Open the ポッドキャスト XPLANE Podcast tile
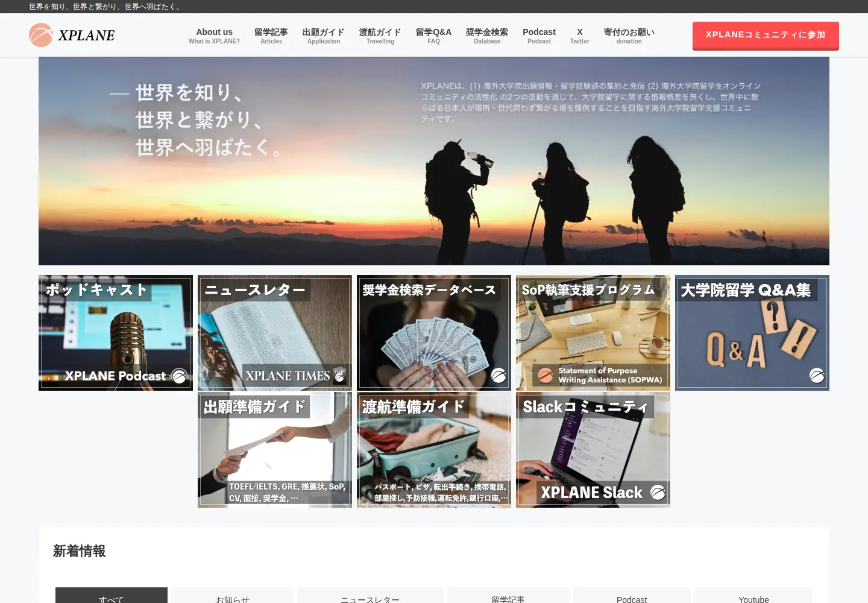Screen dimensions: 868x603 tap(116, 333)
